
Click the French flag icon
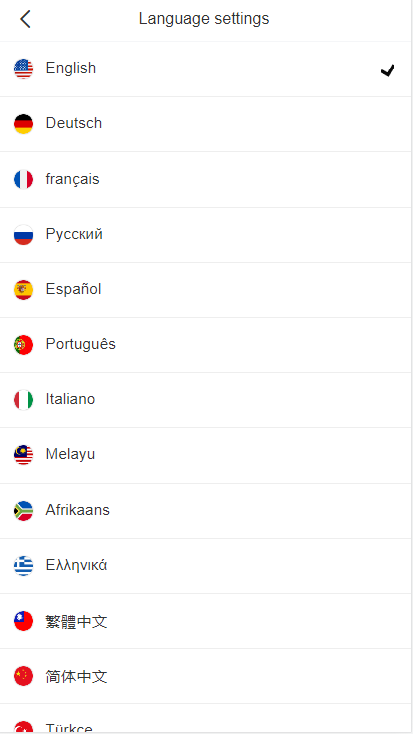23,179
